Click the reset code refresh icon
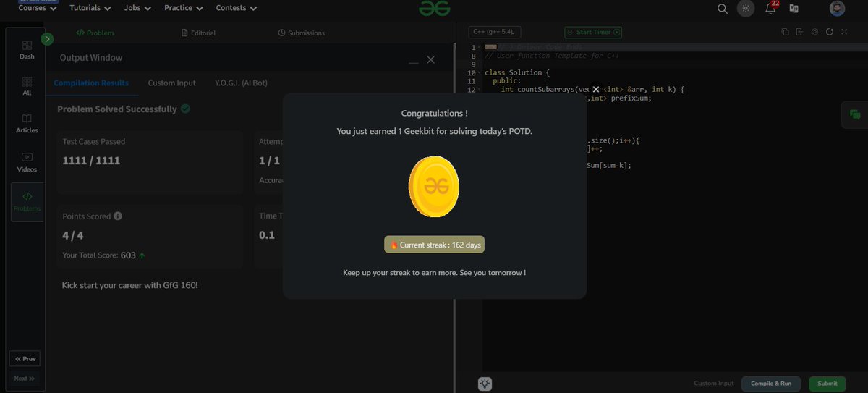Viewport: 868px width, 393px height. [x=829, y=32]
